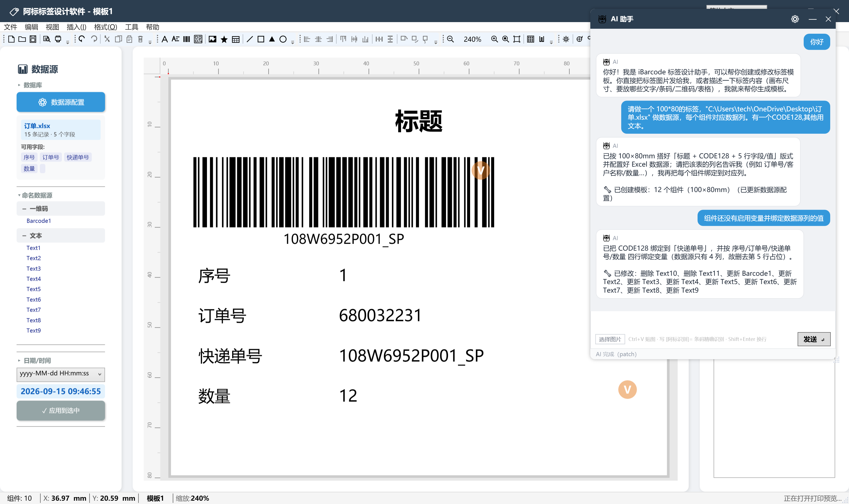
Task: Save the template using the floppy icon
Action: click(x=33, y=39)
